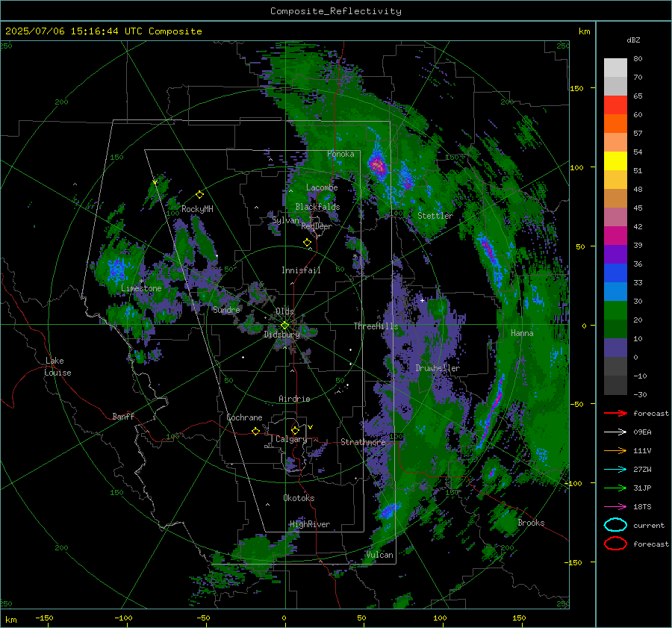
Task: Click the Stettler city label
Action: point(435,216)
